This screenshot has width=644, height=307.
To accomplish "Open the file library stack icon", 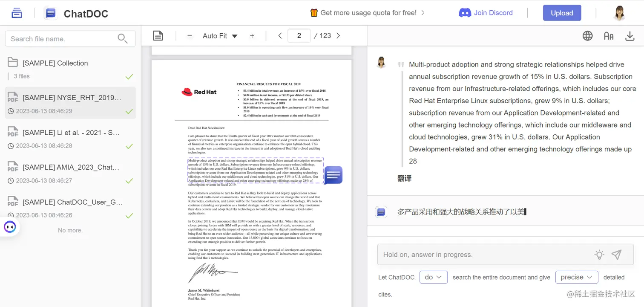I will point(16,13).
